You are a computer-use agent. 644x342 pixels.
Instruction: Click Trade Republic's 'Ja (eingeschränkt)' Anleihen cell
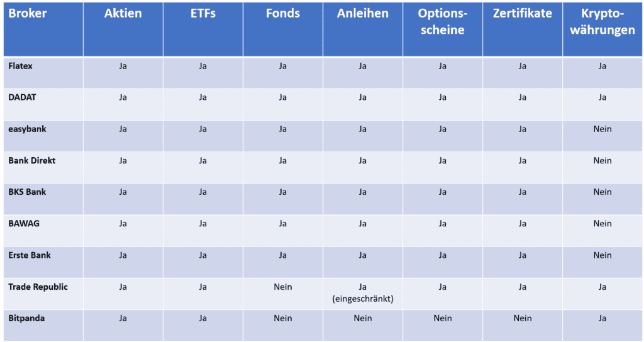click(x=362, y=293)
